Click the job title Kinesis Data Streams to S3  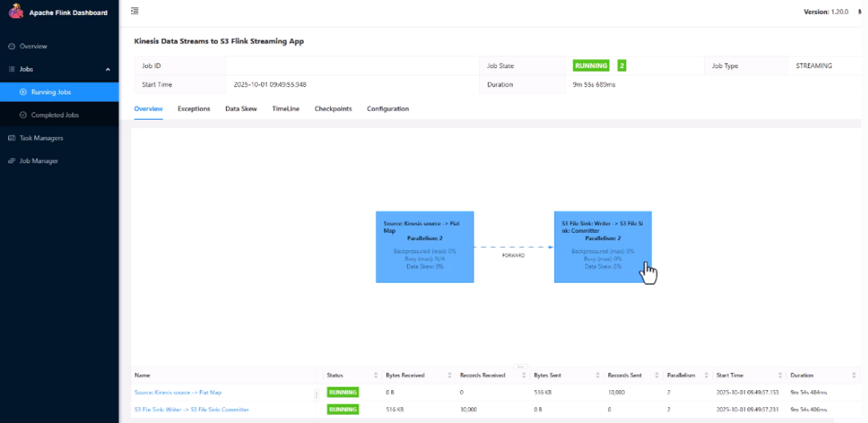coord(219,41)
